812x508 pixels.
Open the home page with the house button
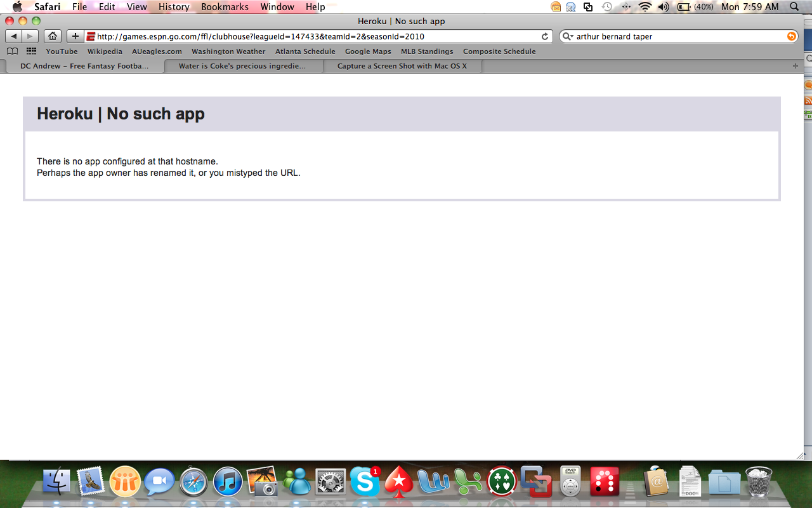(x=53, y=36)
